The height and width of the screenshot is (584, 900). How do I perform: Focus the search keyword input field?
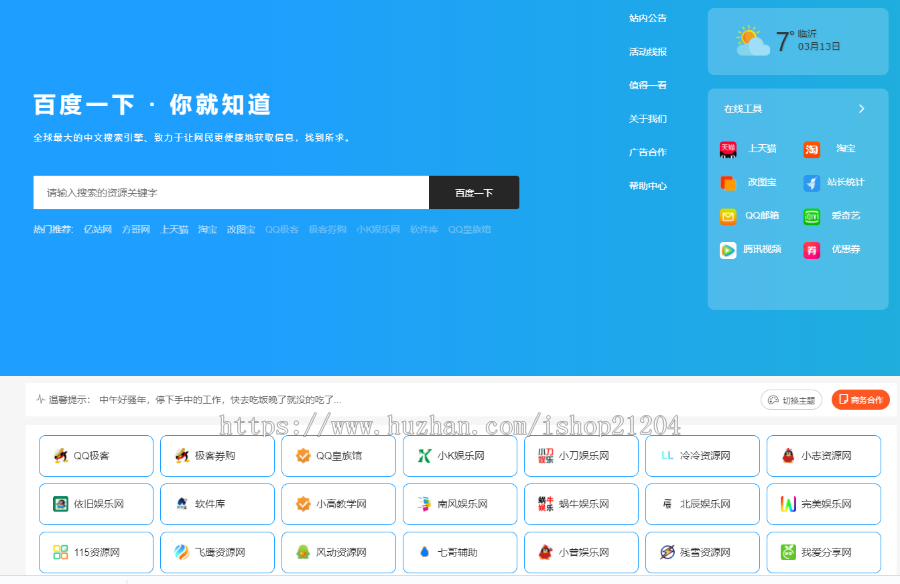coord(231,193)
